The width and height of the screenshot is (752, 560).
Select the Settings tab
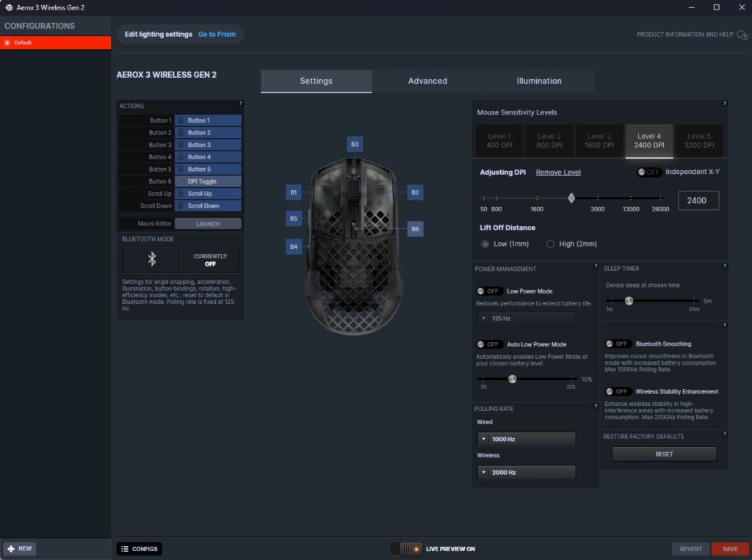(316, 81)
